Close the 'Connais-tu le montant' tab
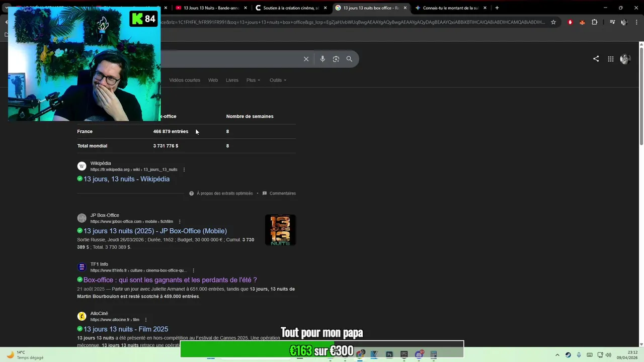644x362 pixels. tap(485, 8)
